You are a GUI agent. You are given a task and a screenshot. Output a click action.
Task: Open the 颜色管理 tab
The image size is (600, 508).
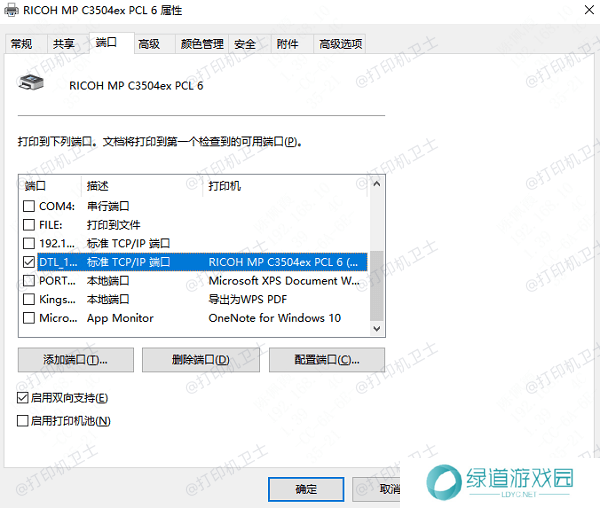click(201, 44)
